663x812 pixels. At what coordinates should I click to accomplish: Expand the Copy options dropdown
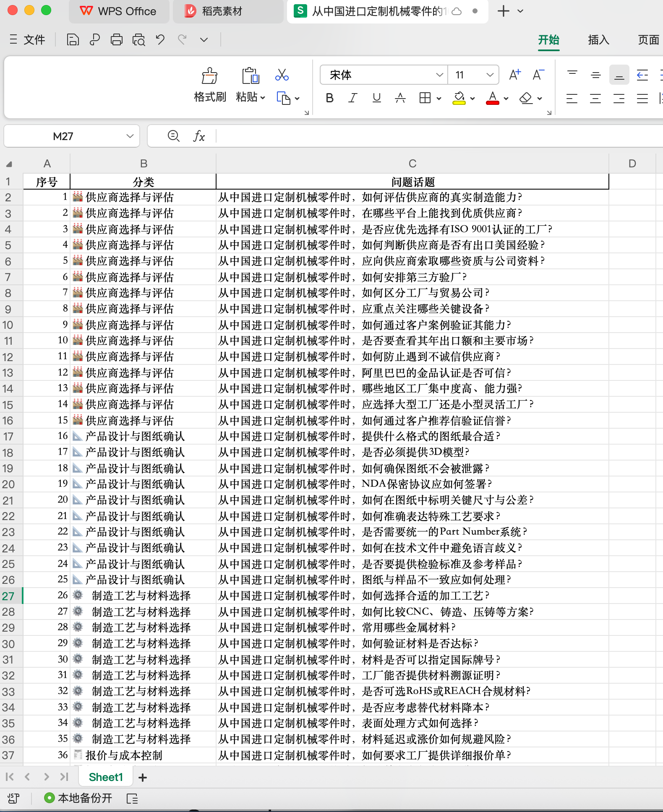point(297,99)
